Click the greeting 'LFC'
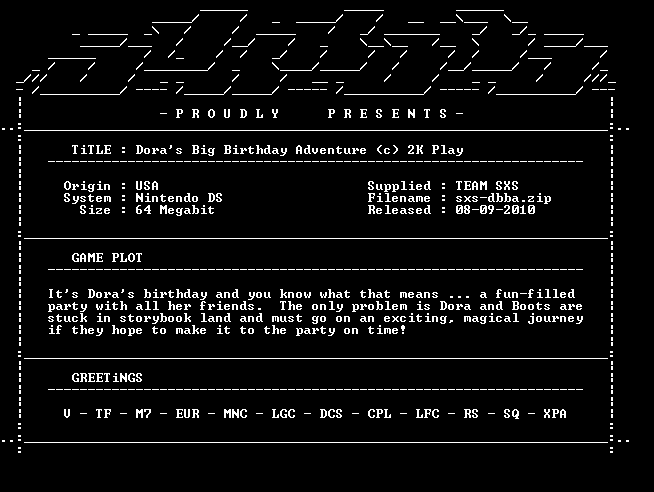Viewport: 654px width, 492px height. [427, 414]
